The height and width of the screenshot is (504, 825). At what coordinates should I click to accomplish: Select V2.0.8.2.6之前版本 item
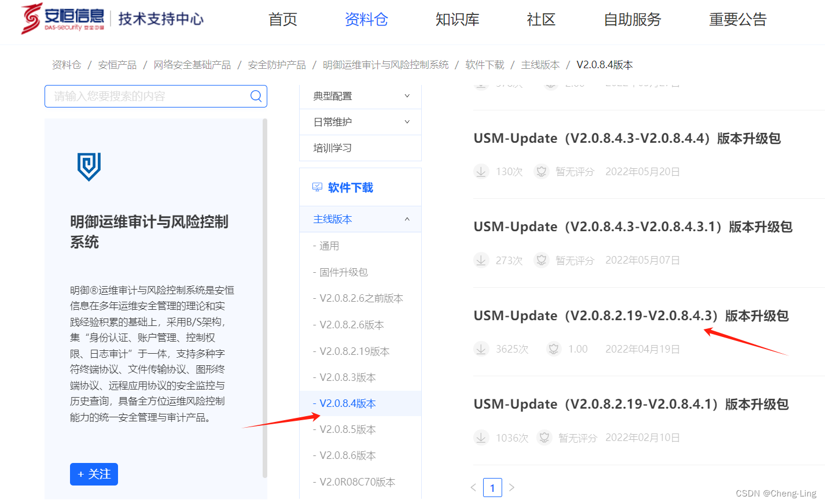(x=360, y=298)
